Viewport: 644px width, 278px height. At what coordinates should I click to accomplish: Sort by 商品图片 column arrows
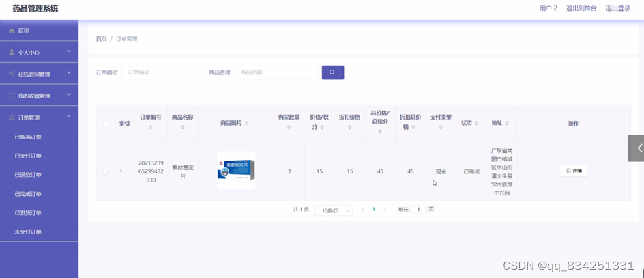tap(246, 124)
